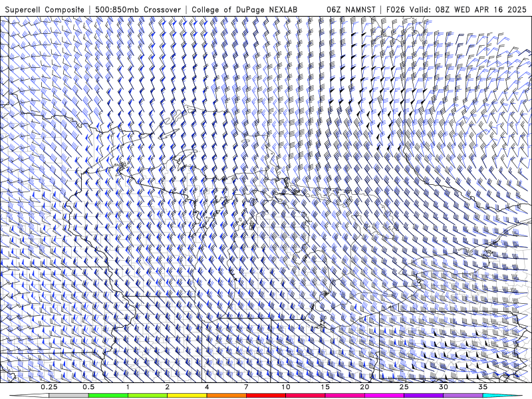Click the legend value '0.25'
This screenshot has width=532, height=399.
(x=49, y=387)
